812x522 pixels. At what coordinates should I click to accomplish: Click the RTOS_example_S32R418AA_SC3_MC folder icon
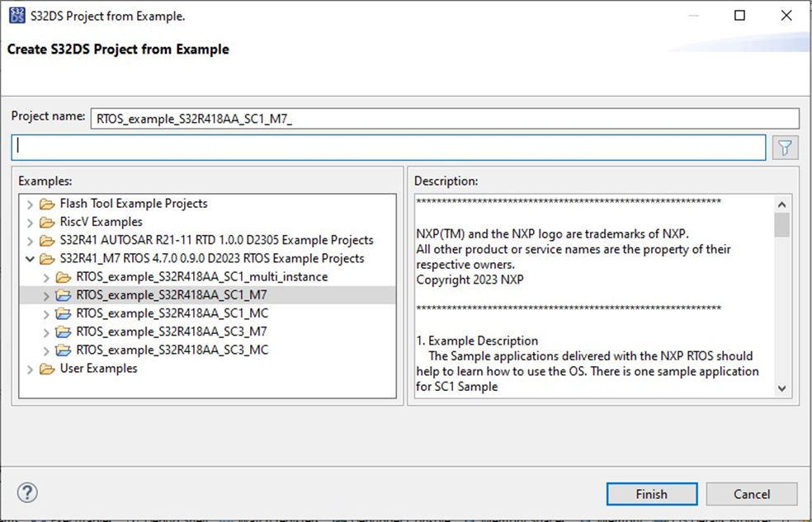click(64, 350)
